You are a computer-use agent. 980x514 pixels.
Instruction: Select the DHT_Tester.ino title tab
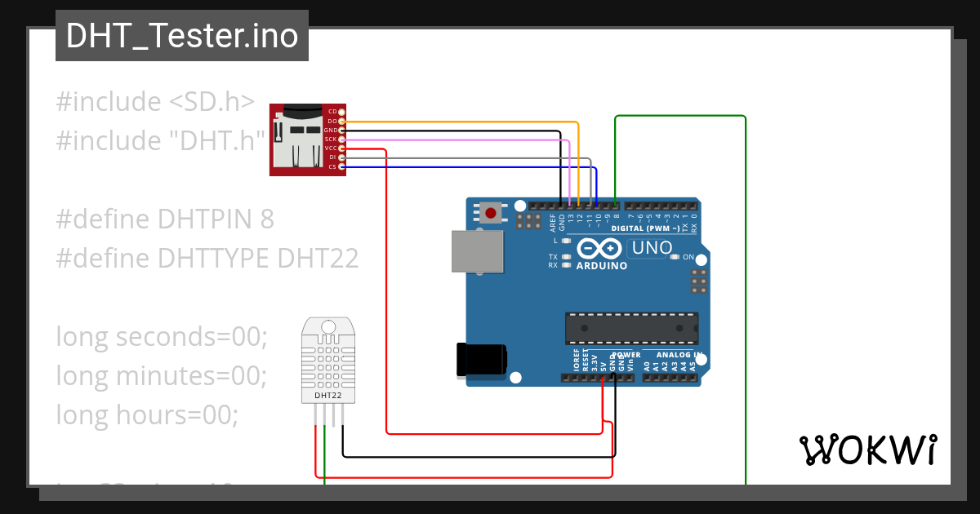point(181,35)
